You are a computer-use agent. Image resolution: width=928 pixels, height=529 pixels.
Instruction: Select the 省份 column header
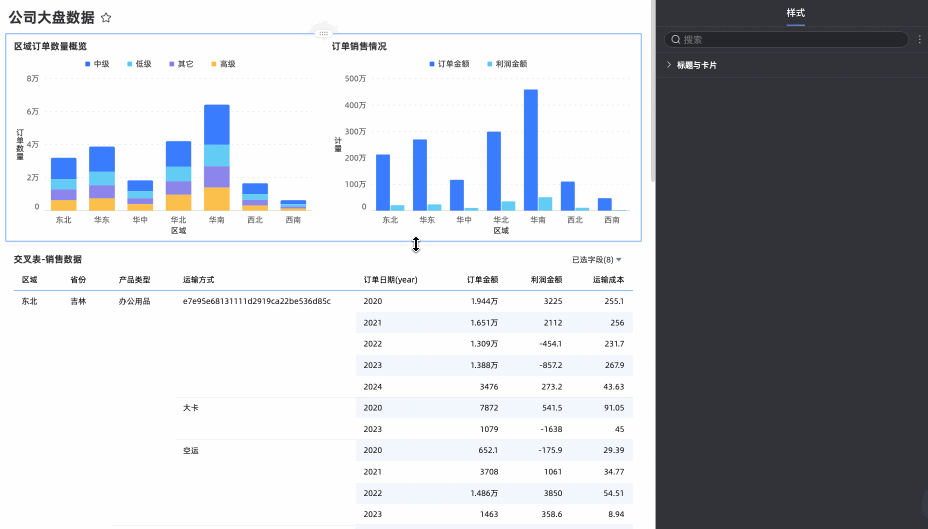coord(78,280)
